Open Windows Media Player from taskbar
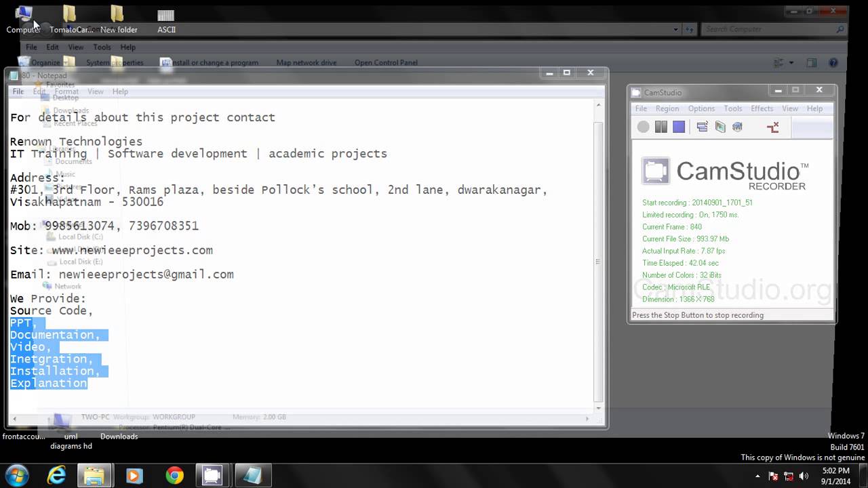The width and height of the screenshot is (868, 488). pos(134,476)
